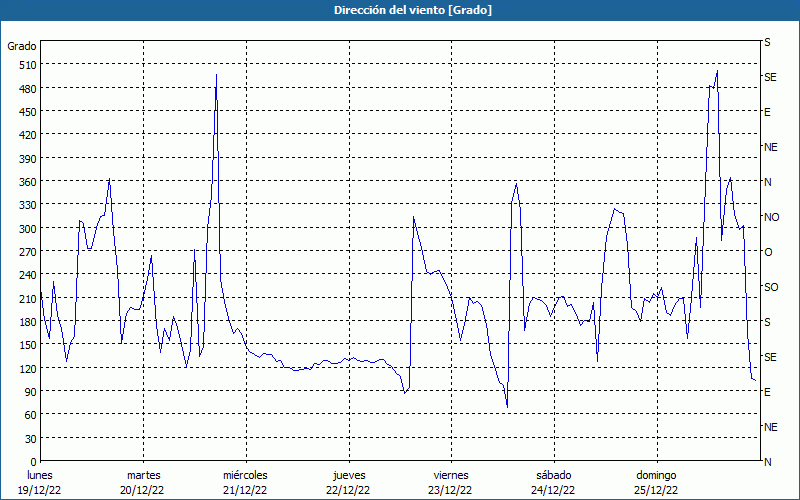Click the "domingo" day label
Image resolution: width=800 pixels, height=500 pixels.
coord(656,476)
